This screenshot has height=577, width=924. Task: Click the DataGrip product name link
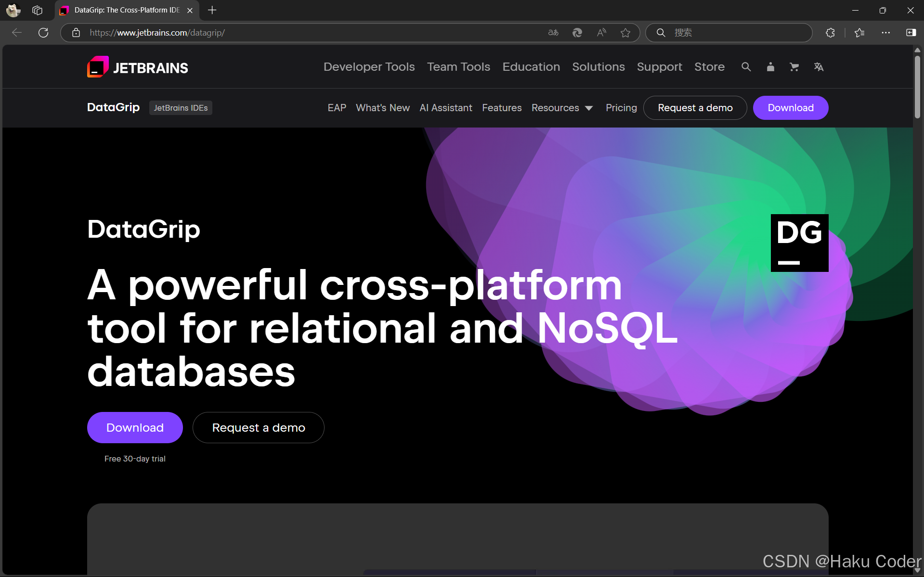113,107
